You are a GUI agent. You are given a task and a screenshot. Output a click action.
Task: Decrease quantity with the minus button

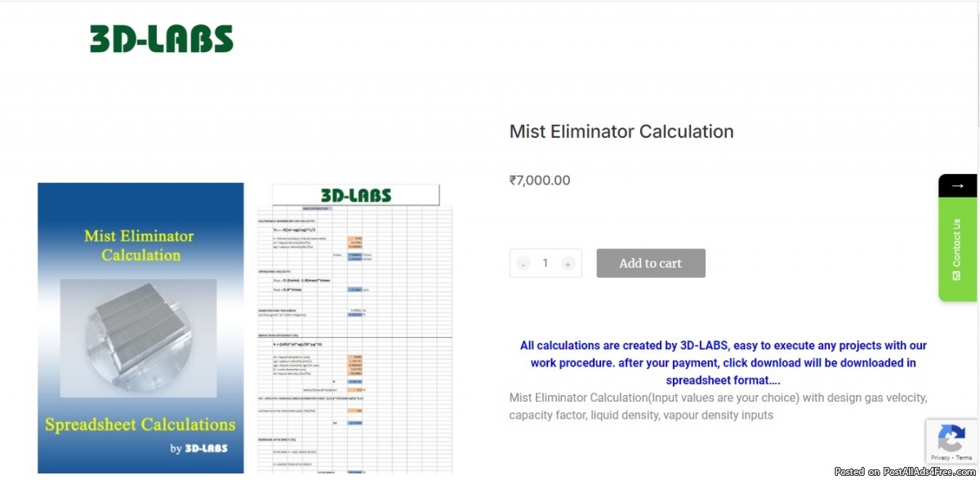pyautogui.click(x=523, y=264)
